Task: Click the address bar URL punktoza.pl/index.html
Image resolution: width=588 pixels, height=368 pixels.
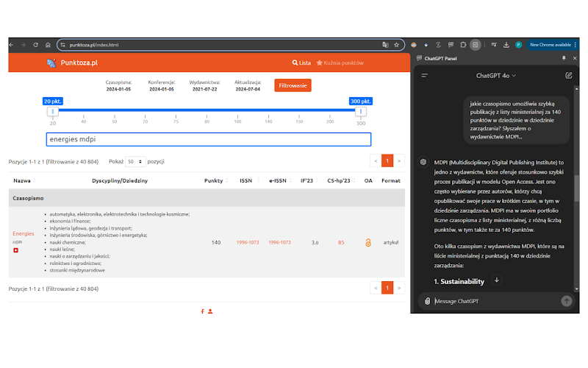Action: tap(94, 45)
